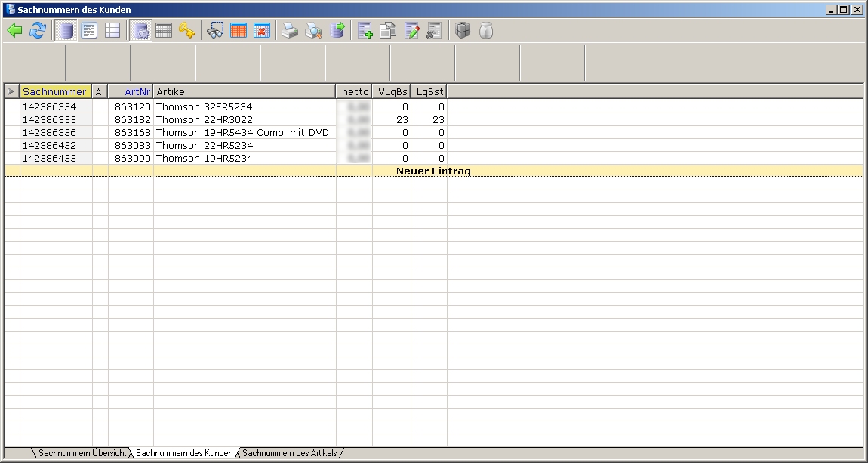Viewport: 868px width, 463px height.
Task: Switch to Sachnummern des Artikels tab
Action: [x=289, y=453]
